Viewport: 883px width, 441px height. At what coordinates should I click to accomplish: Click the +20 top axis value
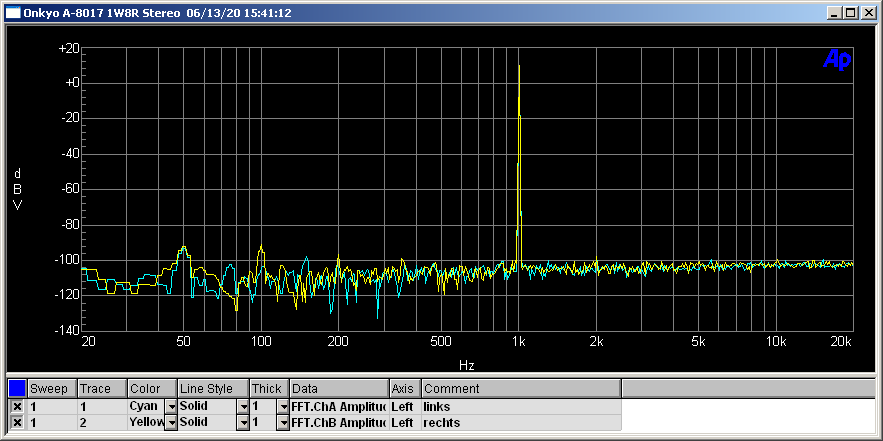click(x=69, y=48)
